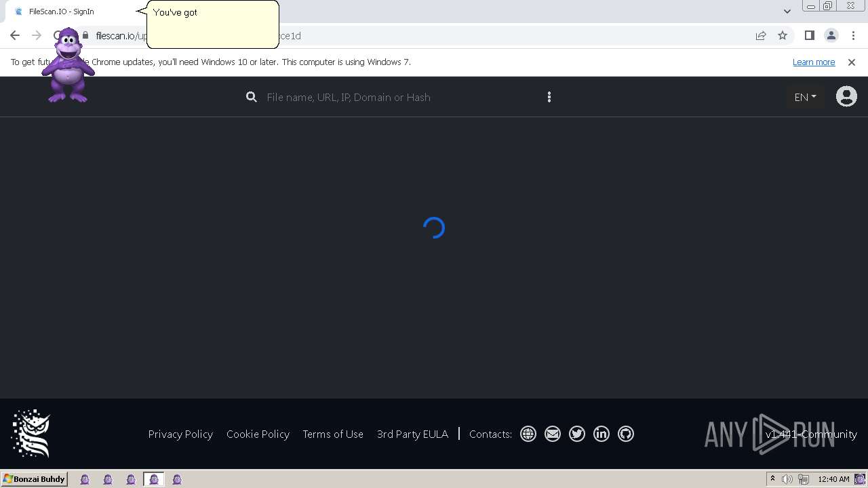Open the tab search chevron

coord(787,11)
